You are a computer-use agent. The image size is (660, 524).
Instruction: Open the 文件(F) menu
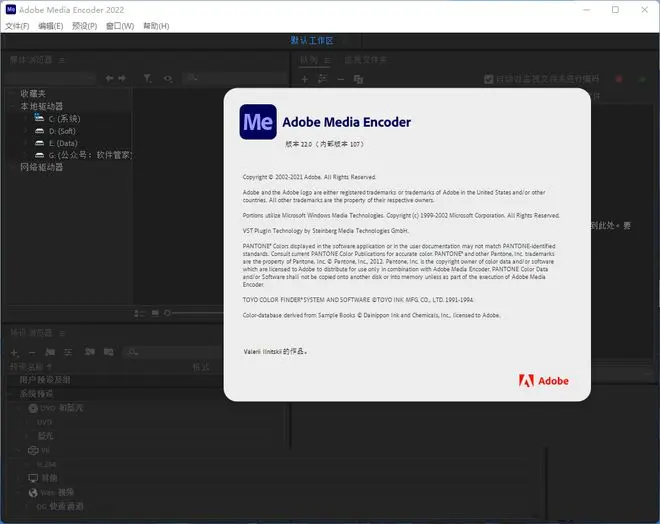coord(17,26)
